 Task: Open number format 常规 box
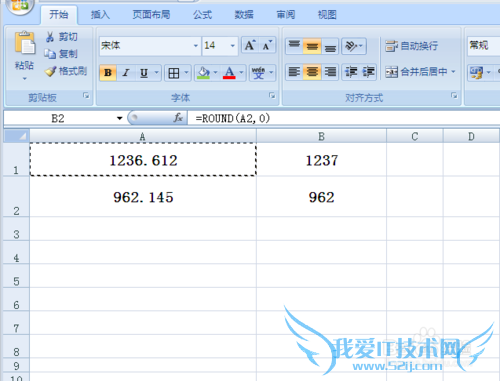point(483,46)
